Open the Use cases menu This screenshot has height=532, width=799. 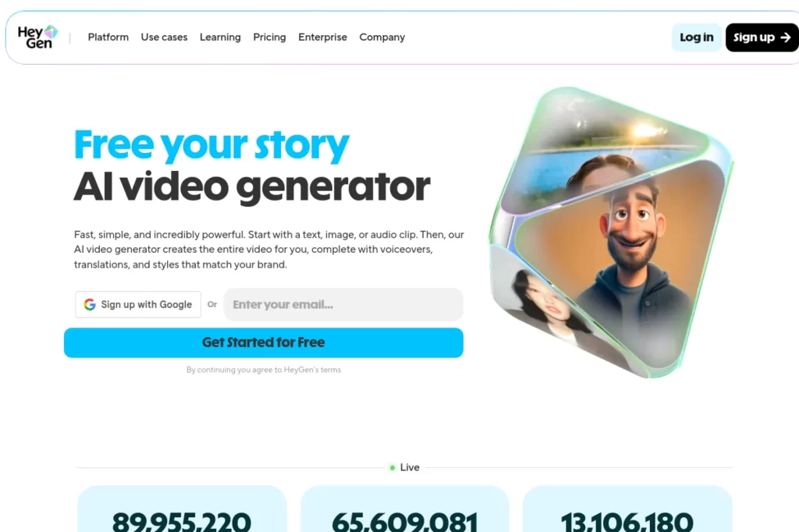(x=164, y=37)
